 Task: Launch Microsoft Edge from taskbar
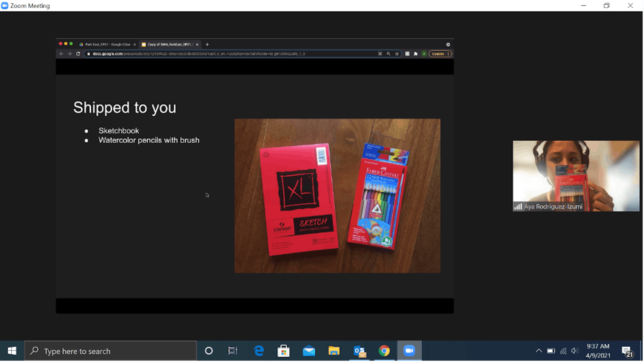[259, 351]
